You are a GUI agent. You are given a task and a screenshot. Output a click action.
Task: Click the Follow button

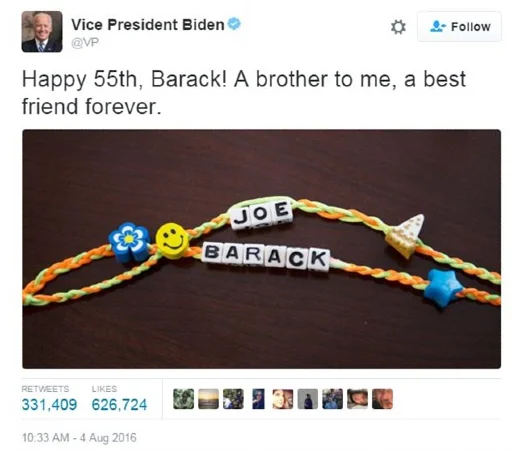(459, 27)
